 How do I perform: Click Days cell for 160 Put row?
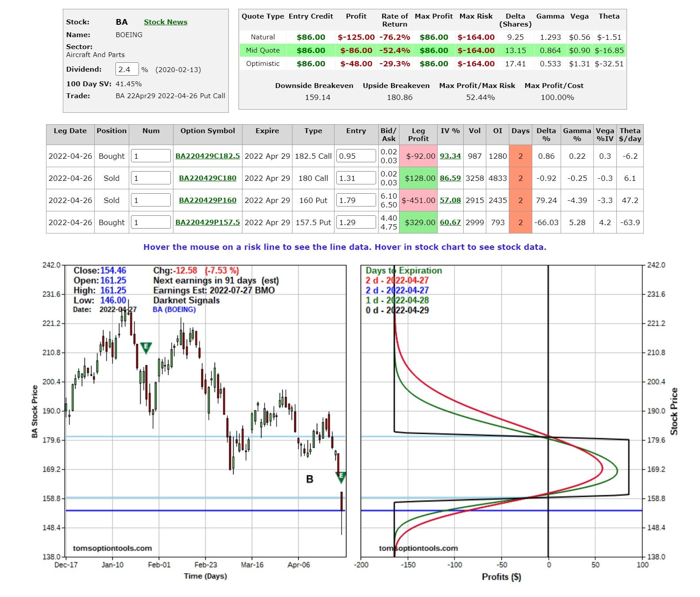(520, 200)
